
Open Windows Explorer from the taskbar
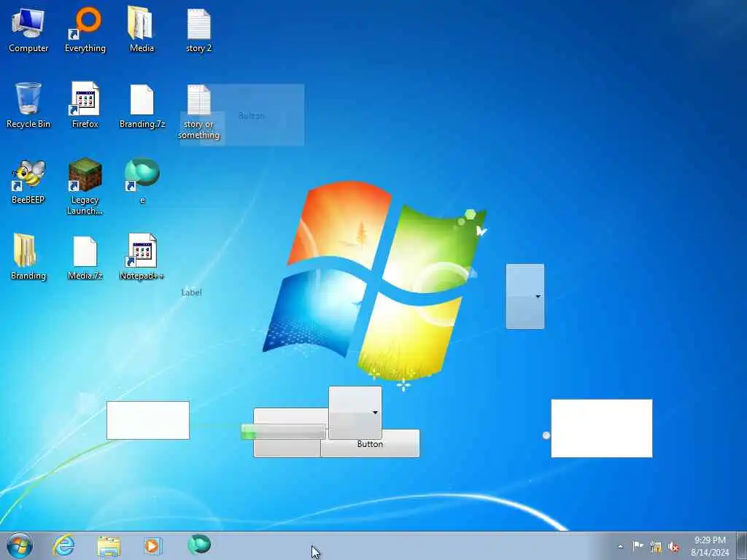point(109,545)
